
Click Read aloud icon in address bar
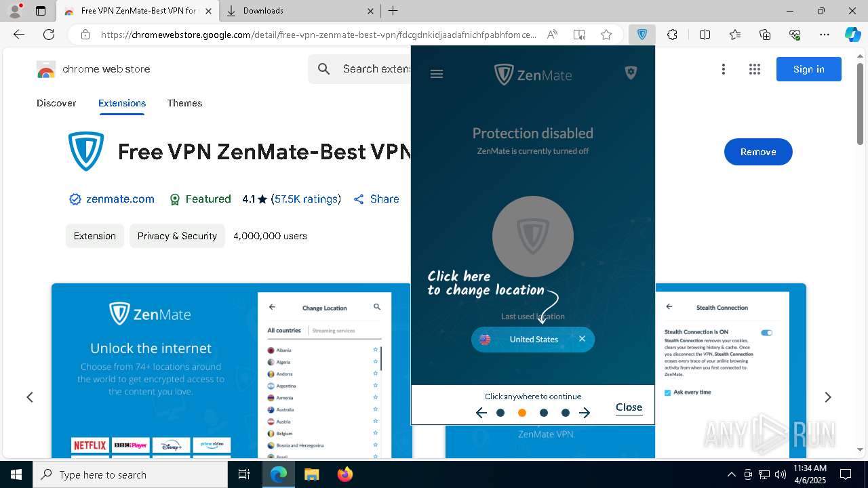coord(552,35)
